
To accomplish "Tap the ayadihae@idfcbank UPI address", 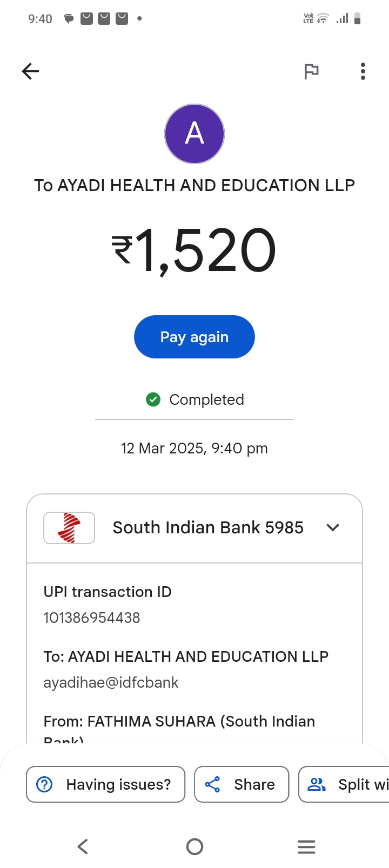I will [111, 682].
